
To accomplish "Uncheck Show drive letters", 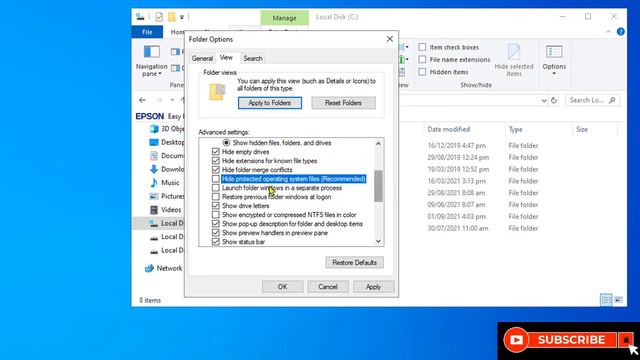I will 216,206.
